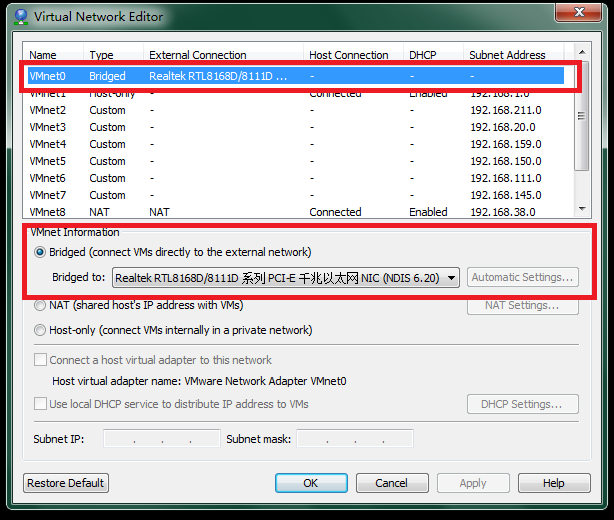Click the Connected cell for VMnet8
The width and height of the screenshot is (614, 520).
click(x=335, y=212)
